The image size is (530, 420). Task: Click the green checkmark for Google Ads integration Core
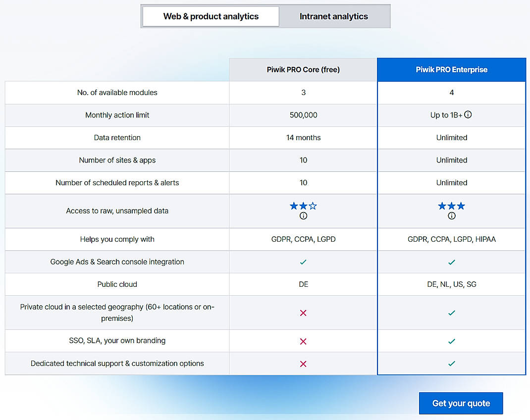coord(303,262)
